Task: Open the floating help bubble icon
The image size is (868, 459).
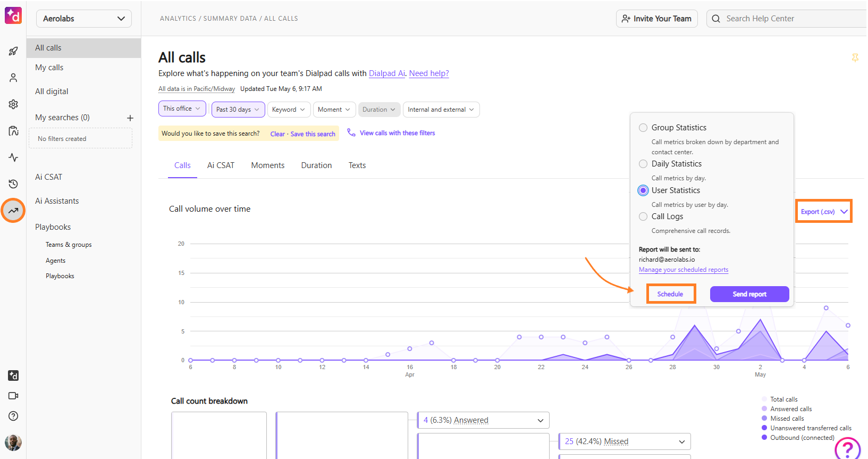Action: coord(847,449)
